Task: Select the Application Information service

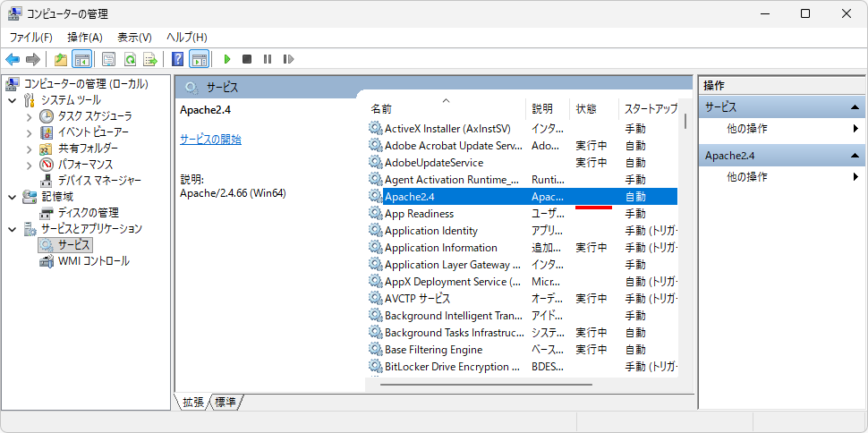Action: click(522, 248)
